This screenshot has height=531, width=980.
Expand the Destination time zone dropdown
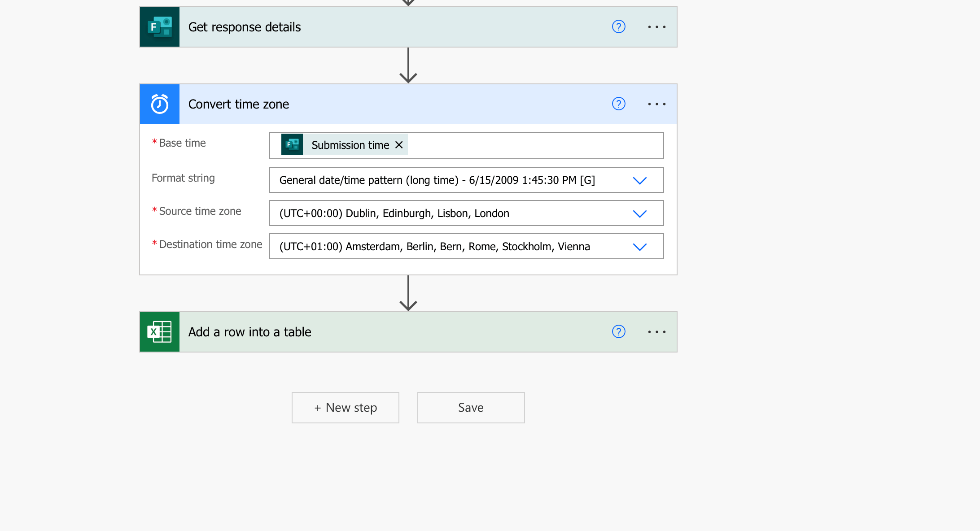(639, 247)
